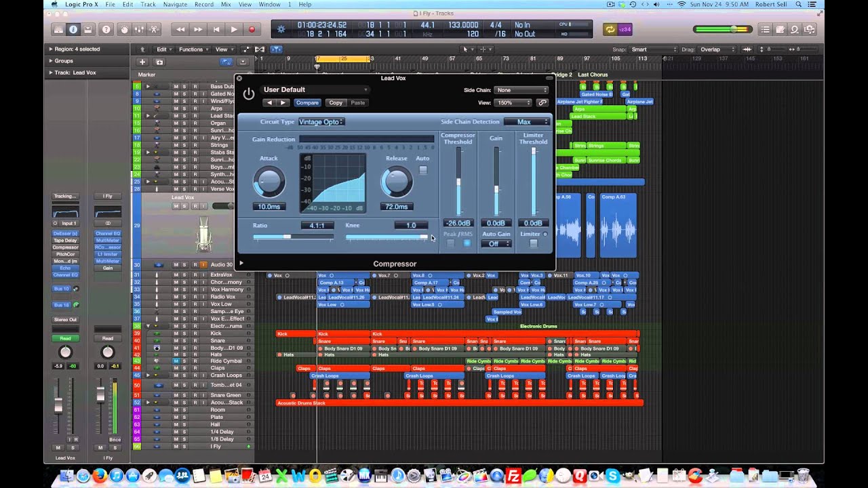Toggle the Flex show/hide icon
The image size is (868, 488).
tap(260, 49)
